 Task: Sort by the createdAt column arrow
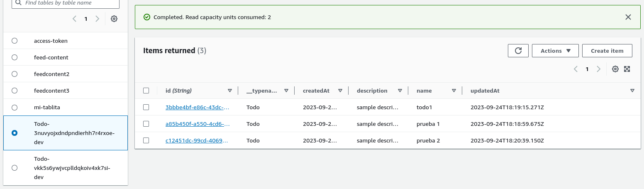[x=340, y=91]
